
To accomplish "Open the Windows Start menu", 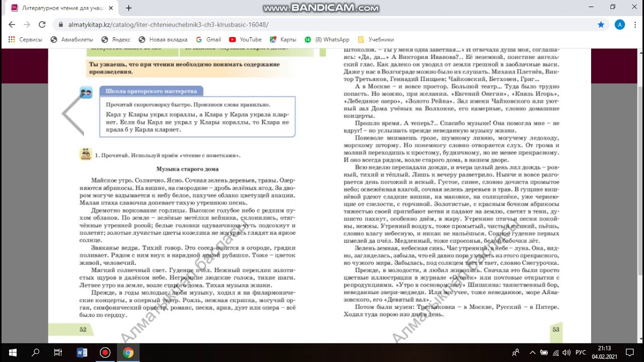I will point(13,352).
